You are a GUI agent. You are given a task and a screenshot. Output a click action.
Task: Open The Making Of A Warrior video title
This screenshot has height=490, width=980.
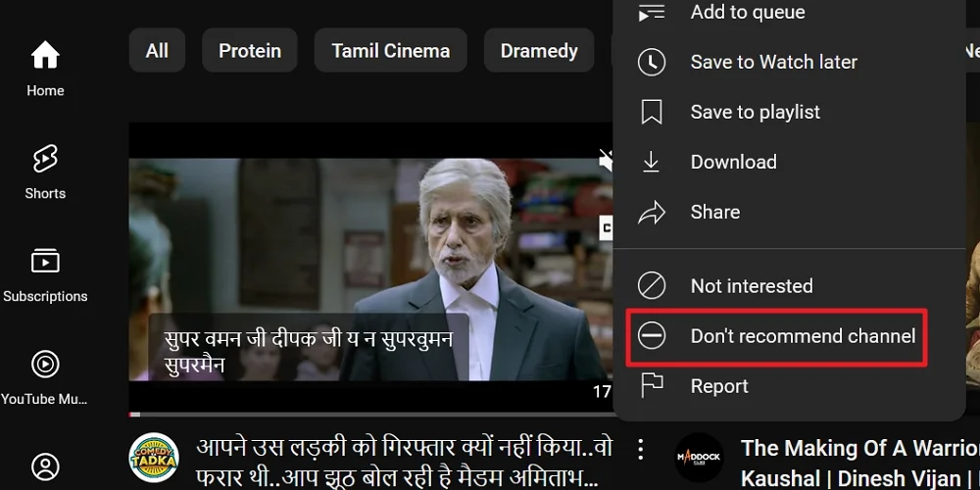tap(858, 449)
